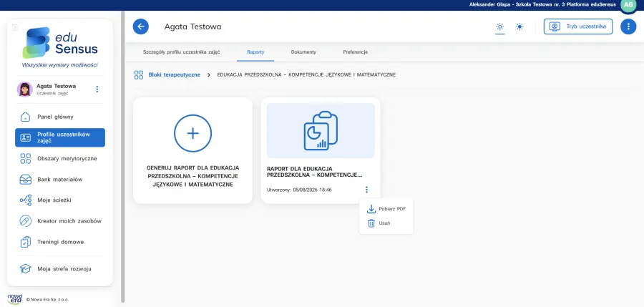Click the download icon beside Pobierz PDF

tap(371, 209)
